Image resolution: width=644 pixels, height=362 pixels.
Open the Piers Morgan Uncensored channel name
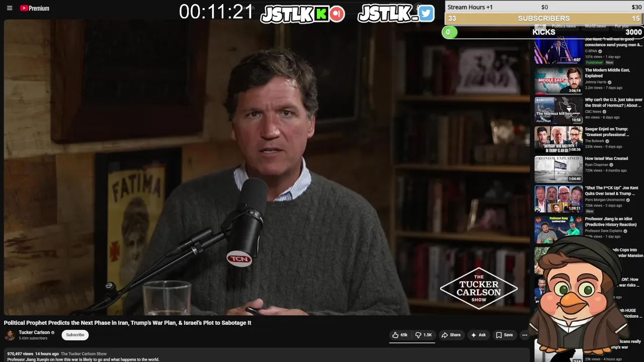tap(605, 200)
